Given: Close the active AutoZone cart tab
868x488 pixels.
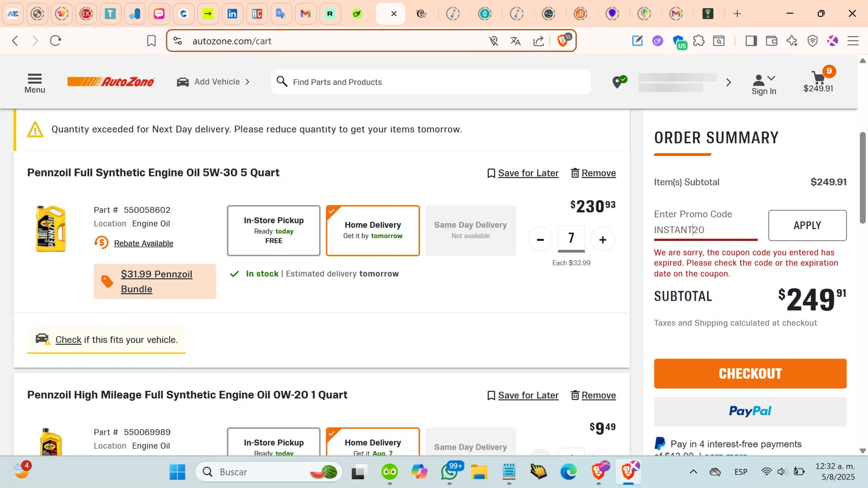Looking at the screenshot, I should tap(393, 14).
